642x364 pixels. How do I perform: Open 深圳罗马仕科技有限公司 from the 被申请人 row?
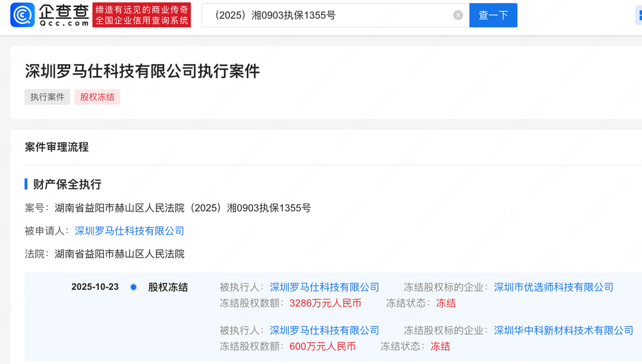[x=128, y=231]
